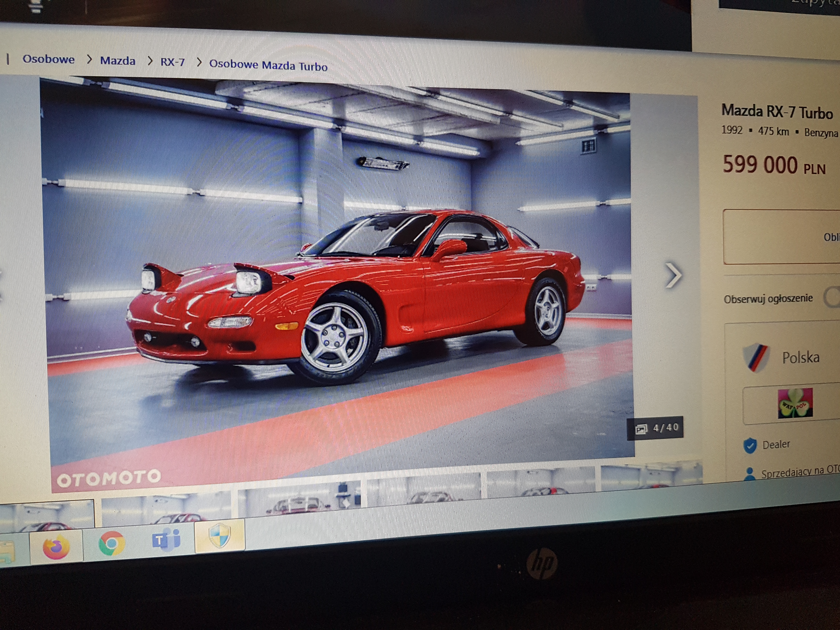Click the gallery photo counter 4/40 icon
840x630 pixels.
(x=641, y=429)
